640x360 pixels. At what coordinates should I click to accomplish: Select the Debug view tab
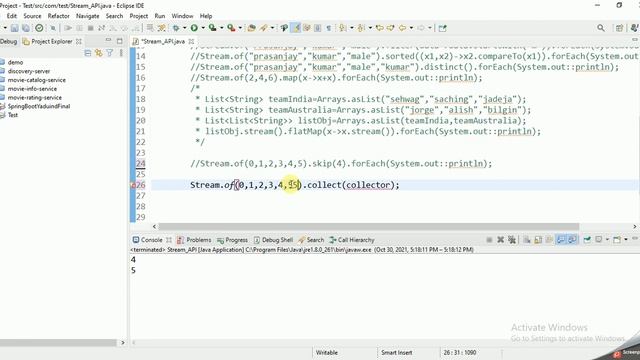pos(8,41)
